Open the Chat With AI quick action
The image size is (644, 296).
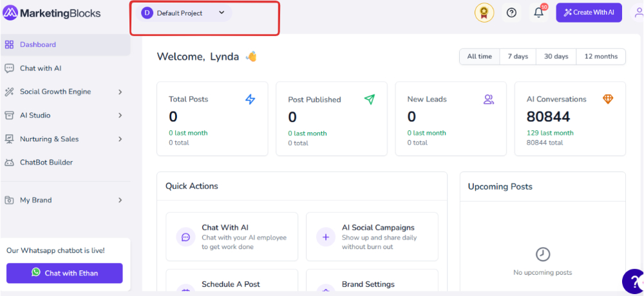point(232,237)
